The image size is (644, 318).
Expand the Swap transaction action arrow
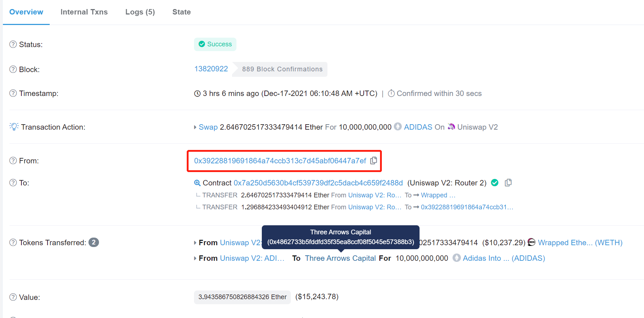pos(195,127)
